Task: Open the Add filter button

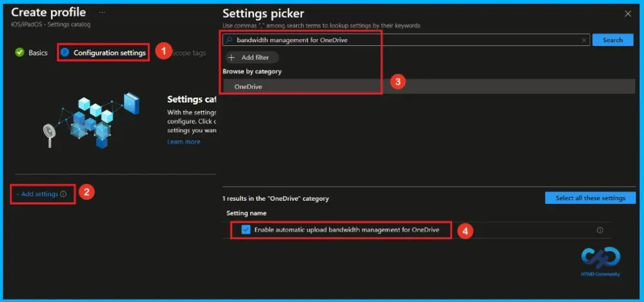Action: (252, 57)
